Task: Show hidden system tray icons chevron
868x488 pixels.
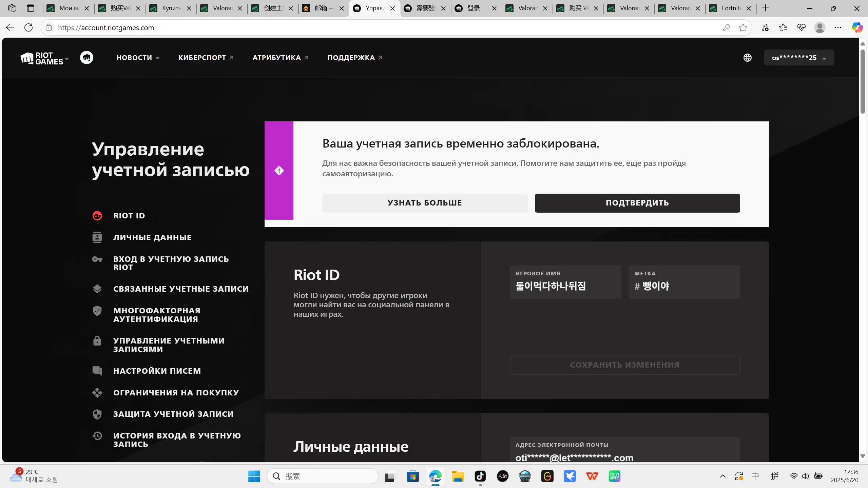Action: click(x=723, y=476)
